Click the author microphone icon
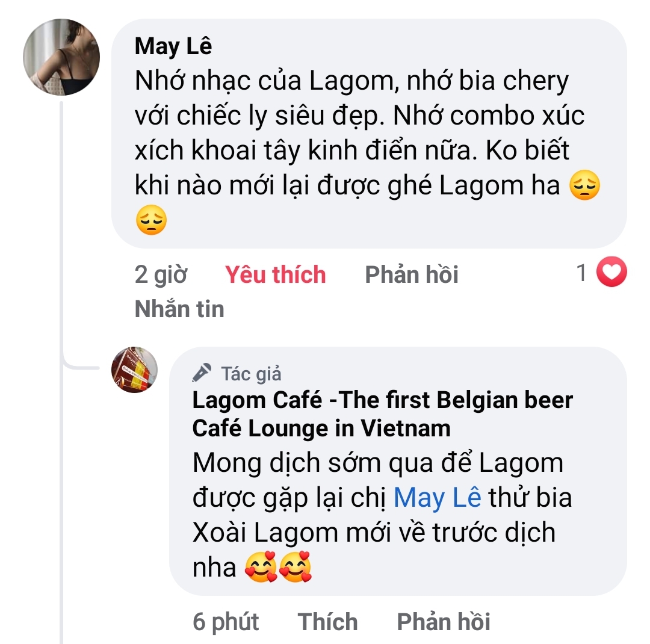 click(202, 373)
